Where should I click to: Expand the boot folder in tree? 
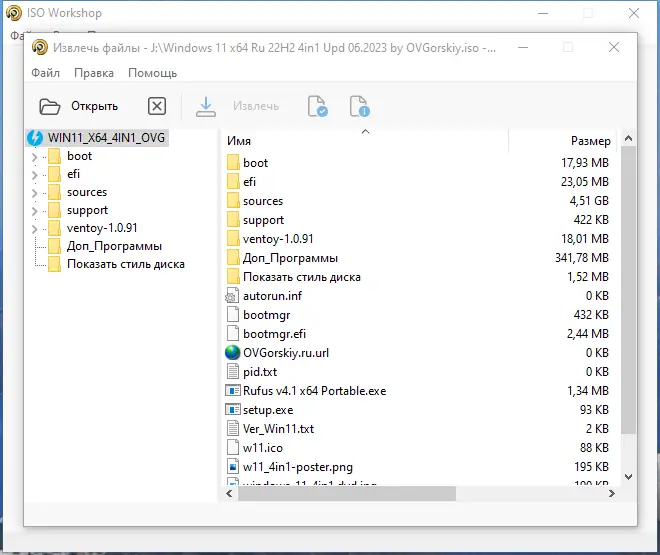[35, 157]
